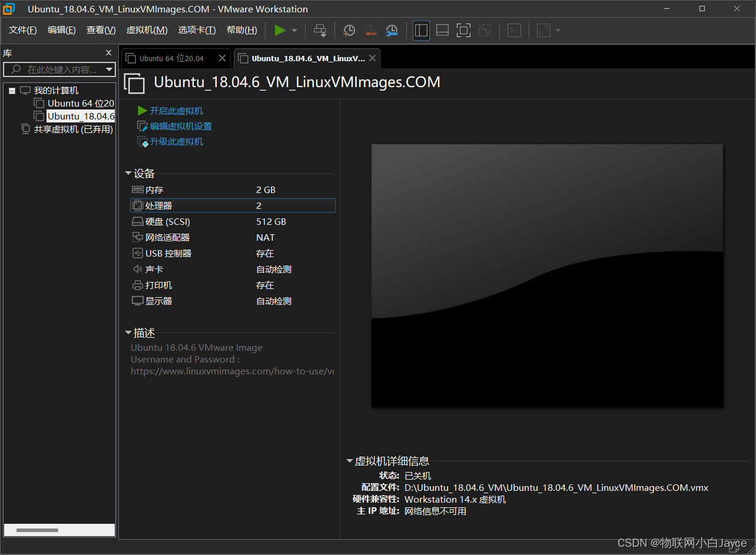
Task: Open the 帮助(H) menu
Action: pos(242,30)
